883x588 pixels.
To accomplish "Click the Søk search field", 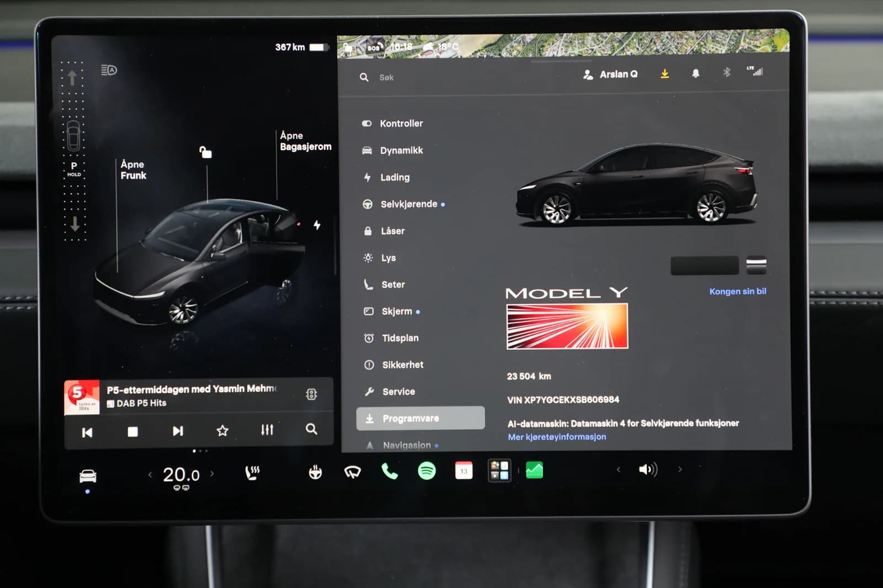I will pyautogui.click(x=386, y=78).
